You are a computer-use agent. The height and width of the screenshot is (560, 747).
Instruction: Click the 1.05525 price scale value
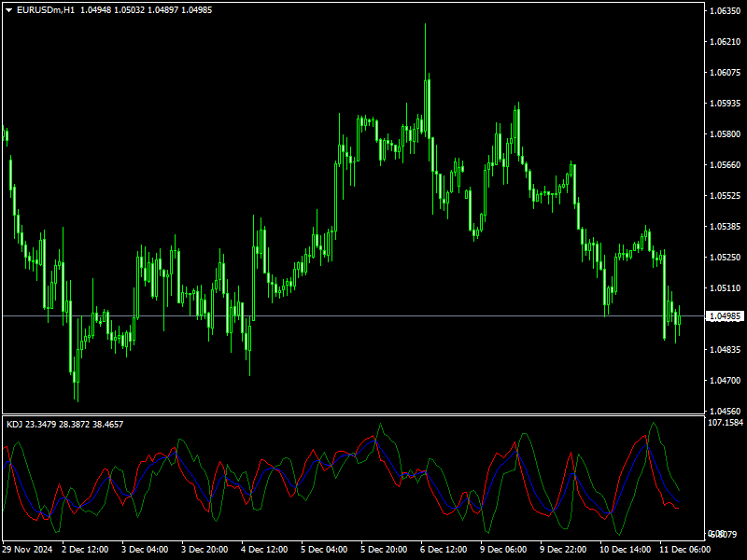[726, 196]
